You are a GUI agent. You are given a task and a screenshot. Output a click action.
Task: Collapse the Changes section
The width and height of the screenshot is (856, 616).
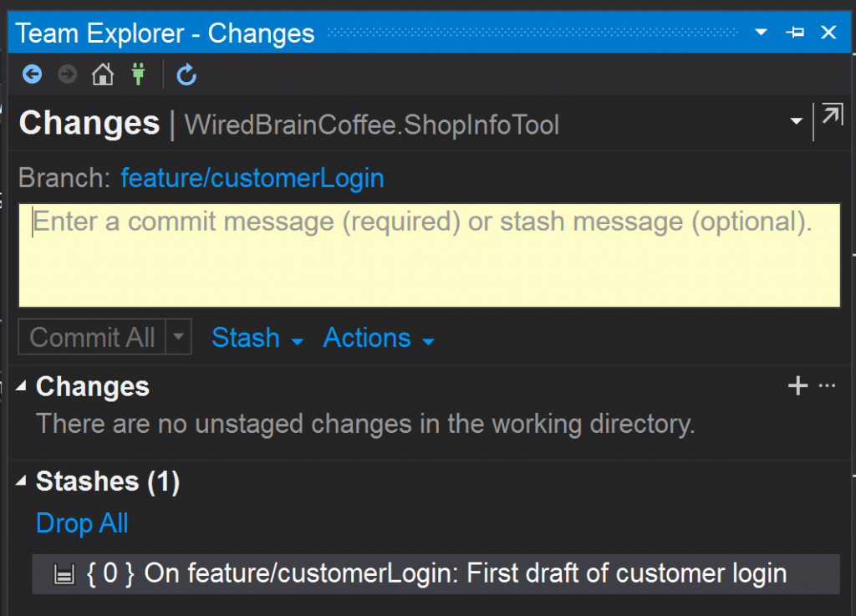[x=21, y=386]
